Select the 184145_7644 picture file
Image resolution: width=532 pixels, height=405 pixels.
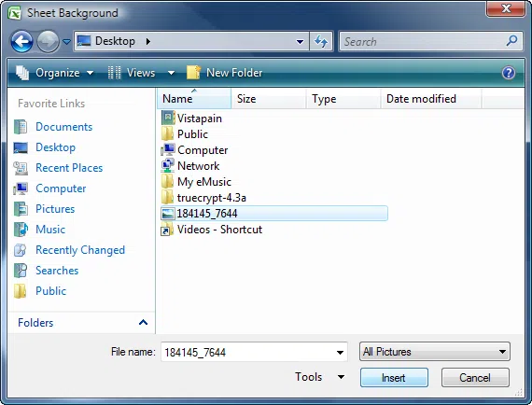(274, 214)
